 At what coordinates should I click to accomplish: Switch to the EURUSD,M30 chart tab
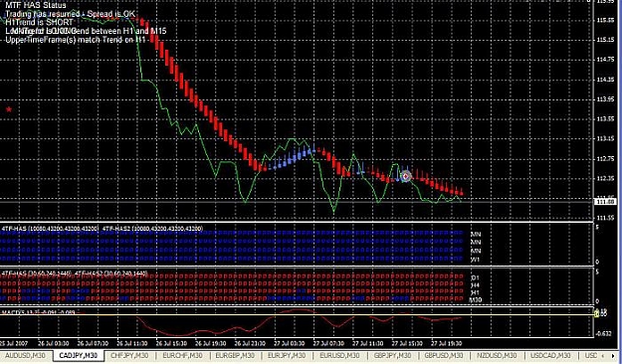click(339, 356)
